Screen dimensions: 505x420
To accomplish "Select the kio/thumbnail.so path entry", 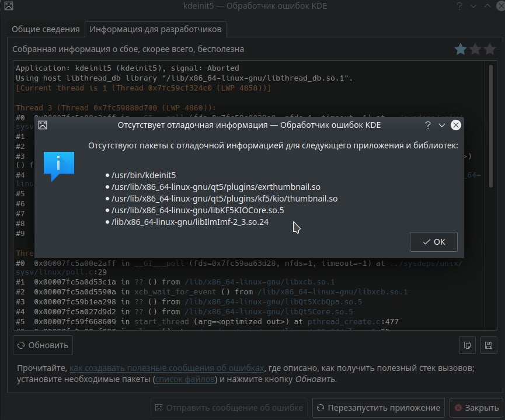I will point(225,199).
